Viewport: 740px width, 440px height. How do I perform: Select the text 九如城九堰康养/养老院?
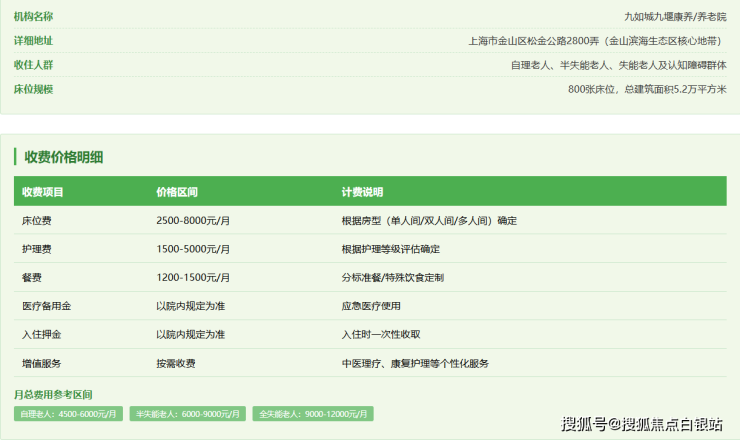[x=675, y=17]
